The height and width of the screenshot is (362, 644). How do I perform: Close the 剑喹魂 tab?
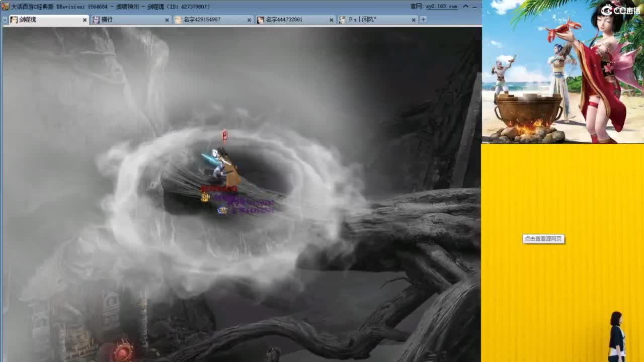[x=85, y=20]
